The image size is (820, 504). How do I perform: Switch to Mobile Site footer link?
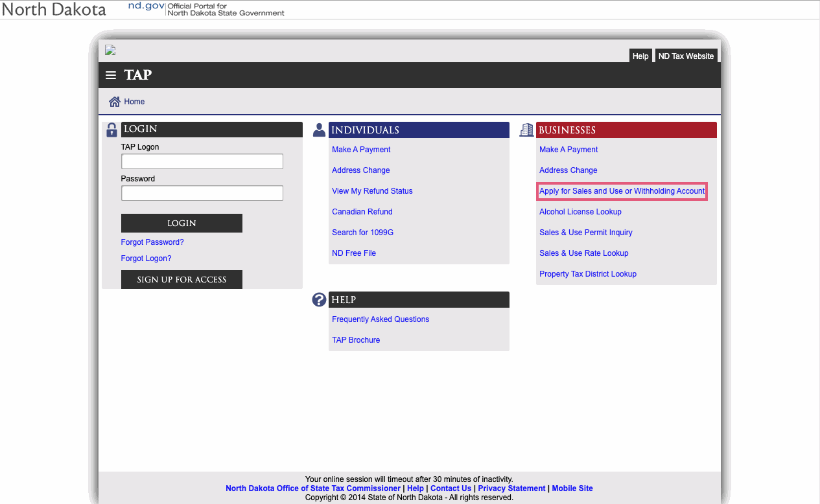point(572,488)
